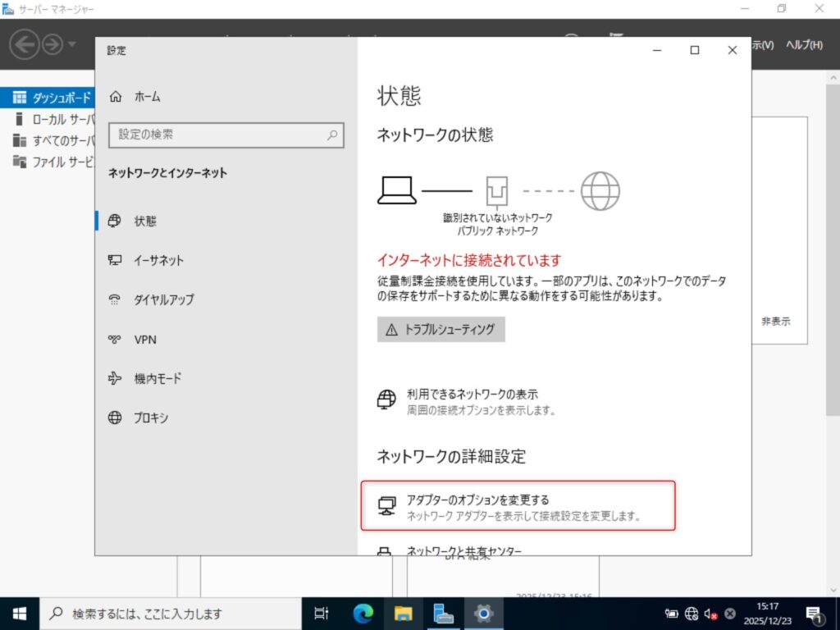Open the プロキシ (Proxy) settings page
The width and height of the screenshot is (840, 630).
150,418
